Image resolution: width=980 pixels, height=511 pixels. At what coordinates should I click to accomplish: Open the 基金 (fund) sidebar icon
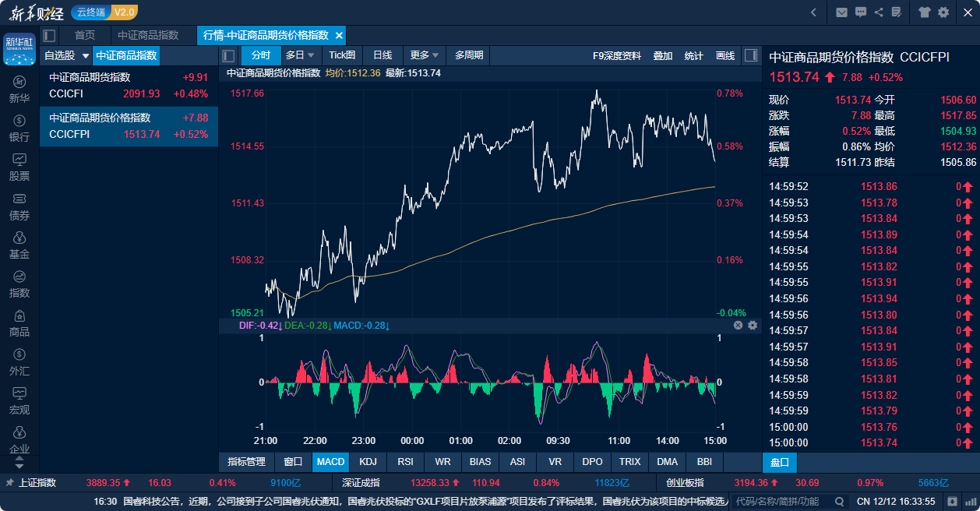click(x=19, y=245)
